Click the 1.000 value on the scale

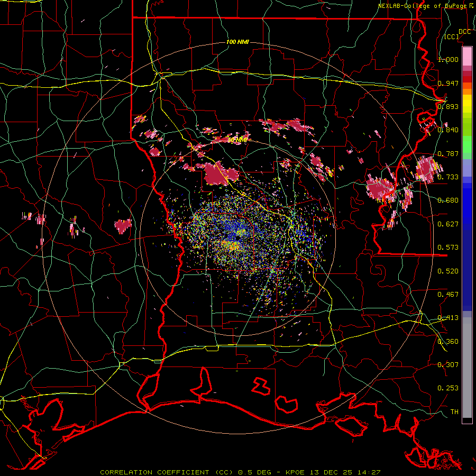pyautogui.click(x=448, y=59)
